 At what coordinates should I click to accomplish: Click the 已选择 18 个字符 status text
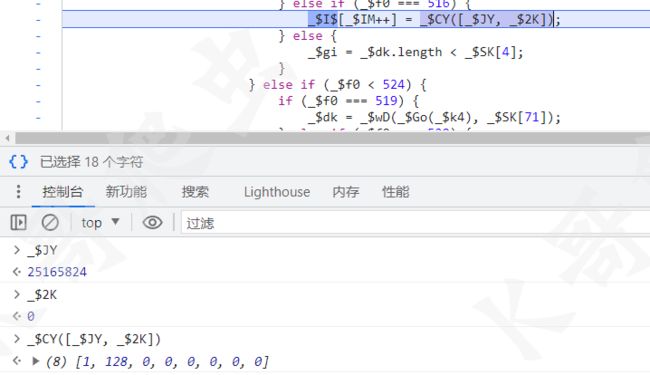point(91,162)
